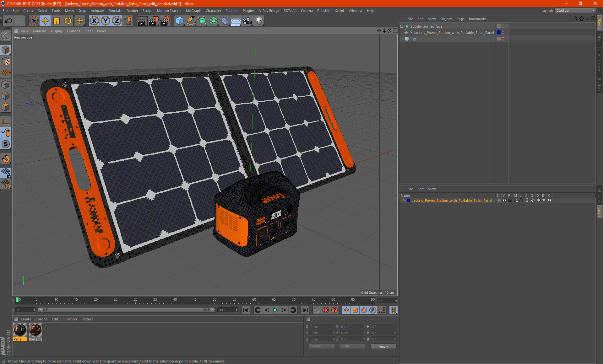Add a Camera object from toolbar
This screenshot has width=603, height=364.
click(247, 21)
